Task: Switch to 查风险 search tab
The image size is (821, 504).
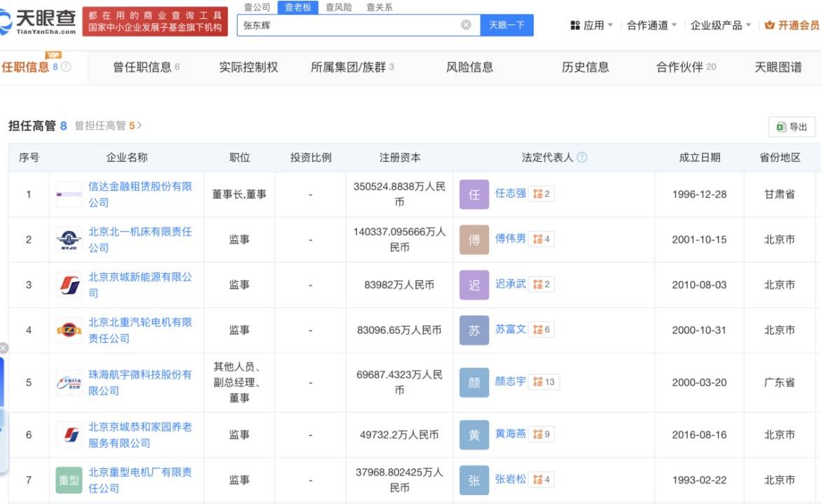Action: [339, 7]
